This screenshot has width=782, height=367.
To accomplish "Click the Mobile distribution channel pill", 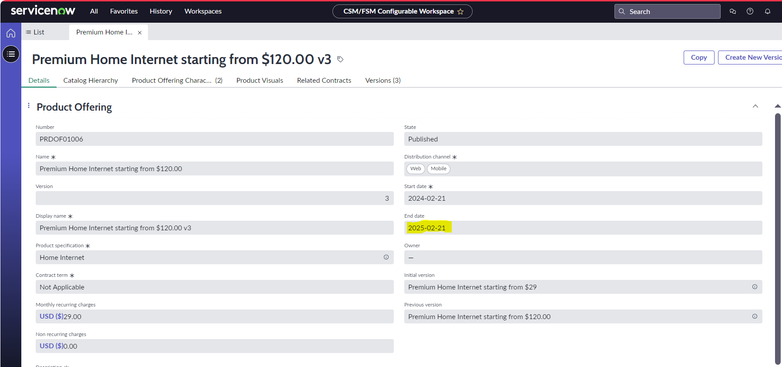I will [438, 169].
